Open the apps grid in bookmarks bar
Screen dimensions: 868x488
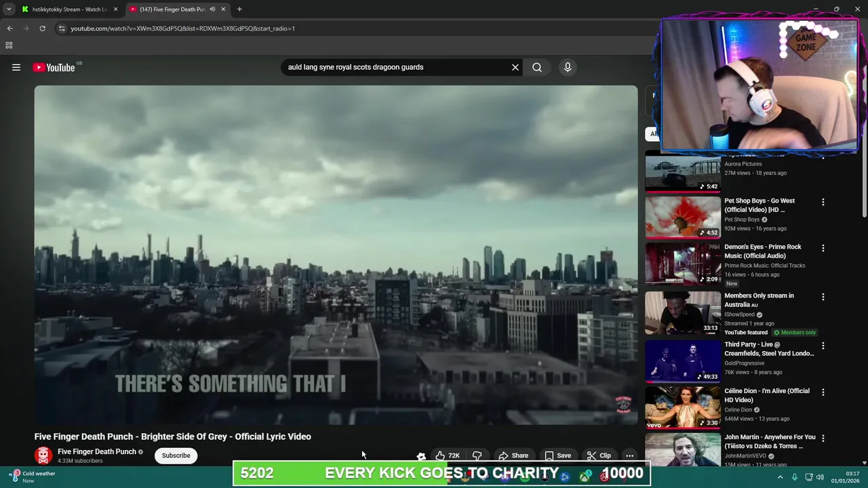(x=9, y=45)
